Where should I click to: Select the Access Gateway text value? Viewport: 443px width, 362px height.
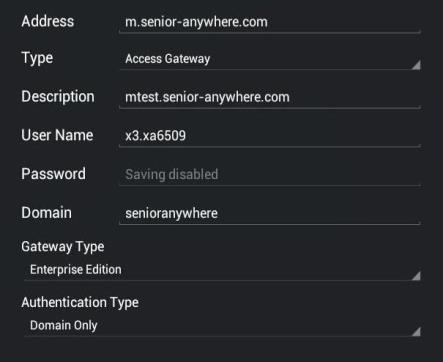(x=168, y=59)
